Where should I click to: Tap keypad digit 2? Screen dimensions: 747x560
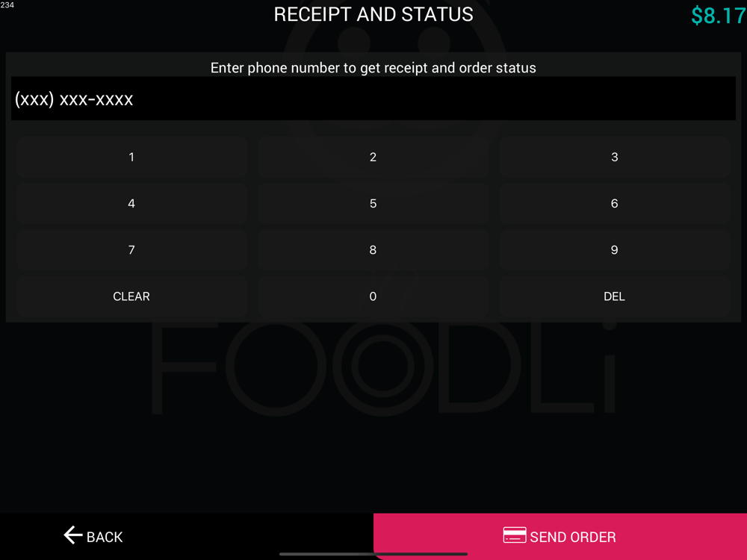(373, 157)
